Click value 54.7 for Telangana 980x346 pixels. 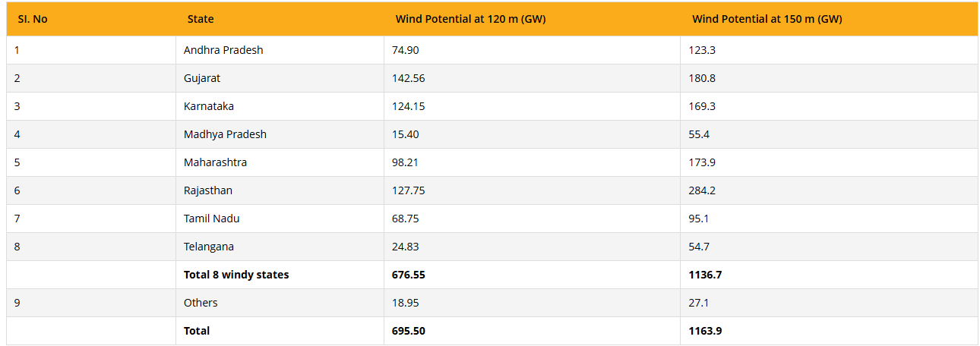699,247
